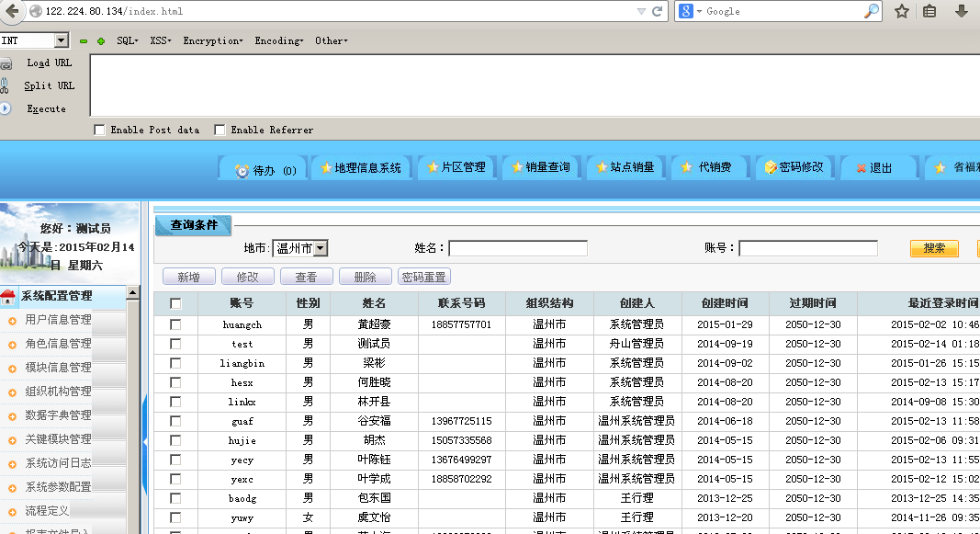Sort by the 账号 column header
Screen dimensions: 980x534
[x=242, y=303]
